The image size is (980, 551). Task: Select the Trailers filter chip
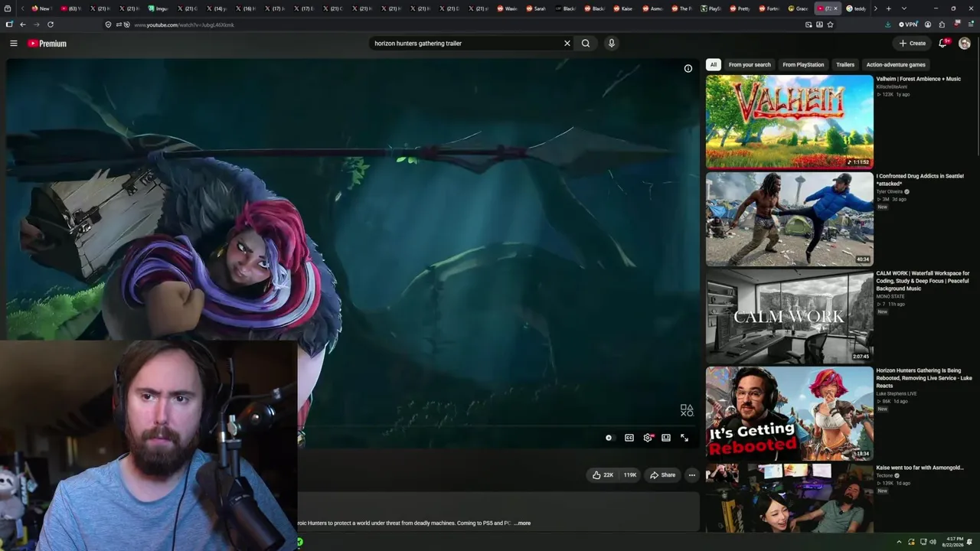pyautogui.click(x=845, y=65)
